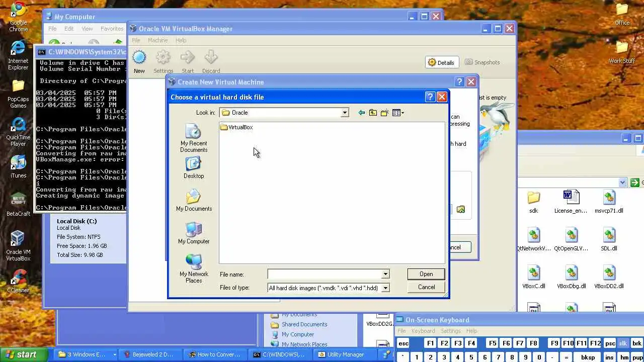This screenshot has width=644, height=362.
Task: Switch to Details tab
Action: coord(442,62)
